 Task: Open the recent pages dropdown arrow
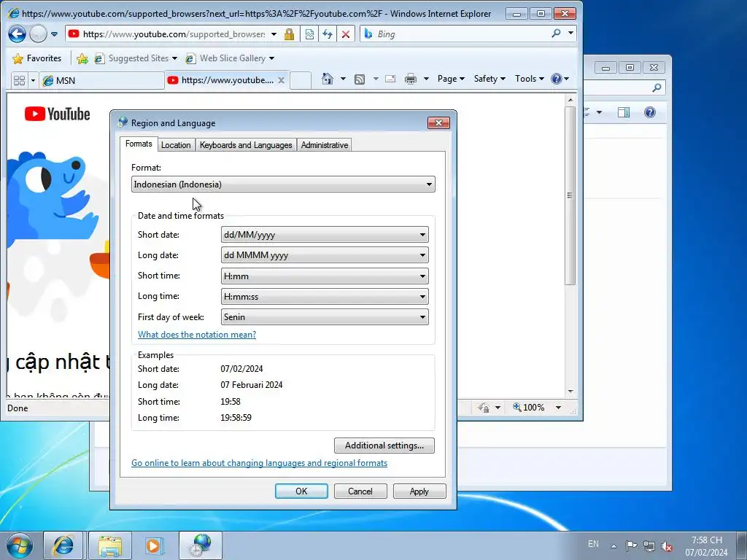coord(54,34)
